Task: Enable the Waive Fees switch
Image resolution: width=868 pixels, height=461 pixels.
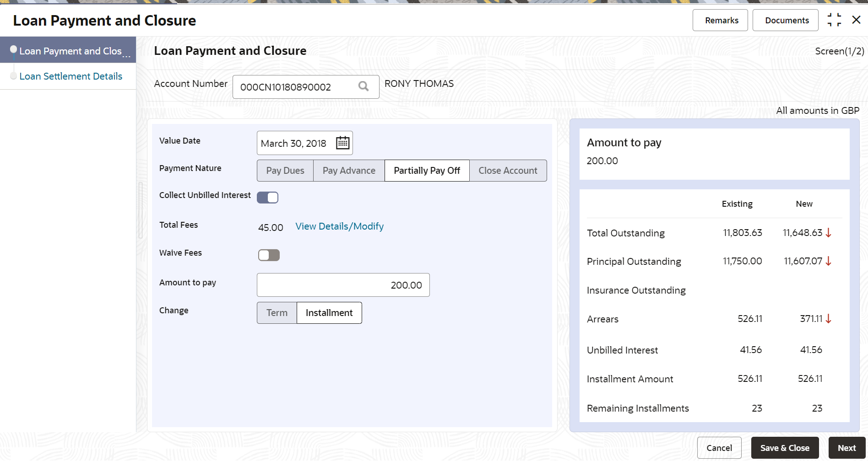Action: pyautogui.click(x=269, y=255)
